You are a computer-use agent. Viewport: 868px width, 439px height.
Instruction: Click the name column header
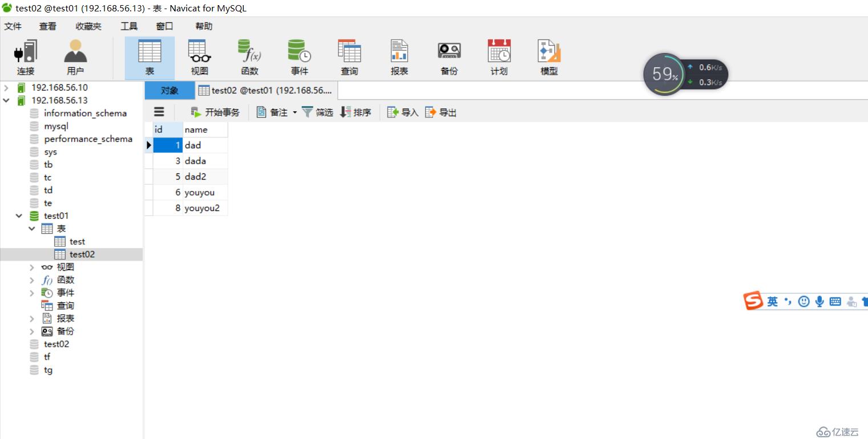(x=205, y=129)
